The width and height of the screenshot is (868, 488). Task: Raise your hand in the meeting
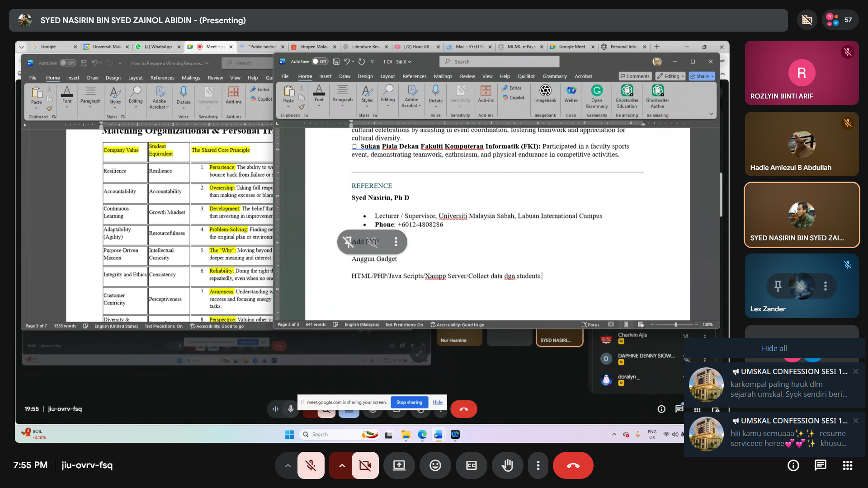(x=508, y=465)
